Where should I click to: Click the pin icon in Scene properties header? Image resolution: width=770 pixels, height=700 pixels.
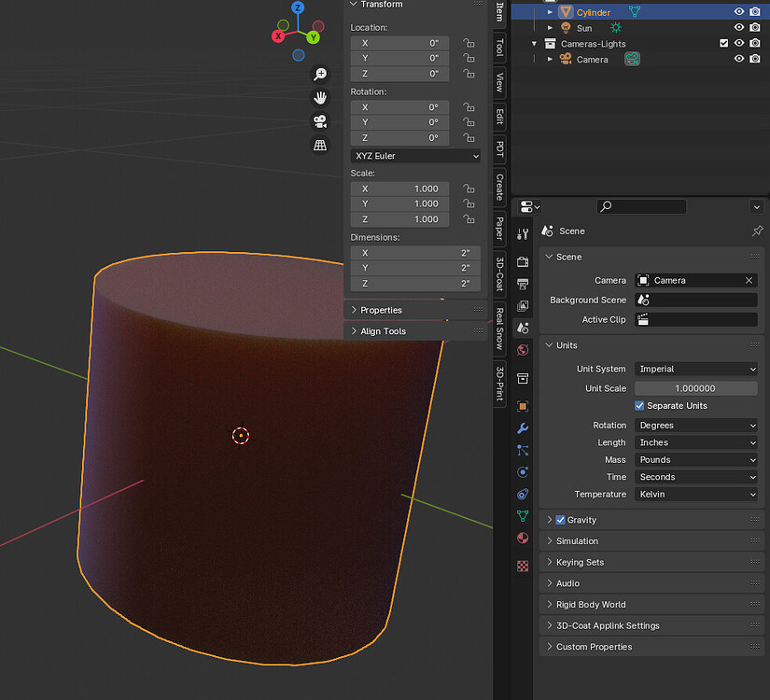(757, 231)
